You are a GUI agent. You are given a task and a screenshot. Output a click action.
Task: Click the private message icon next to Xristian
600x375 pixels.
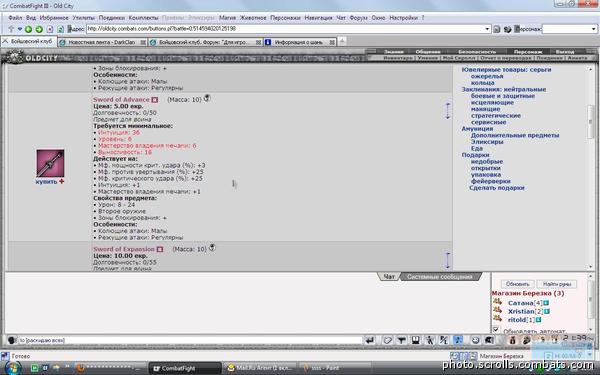[x=497, y=310]
